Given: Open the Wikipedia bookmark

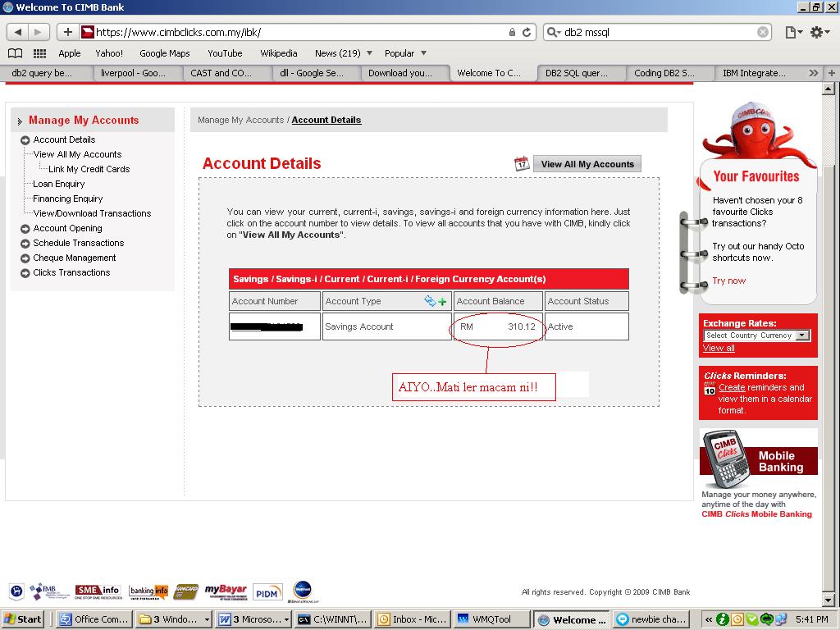Looking at the screenshot, I should [279, 53].
